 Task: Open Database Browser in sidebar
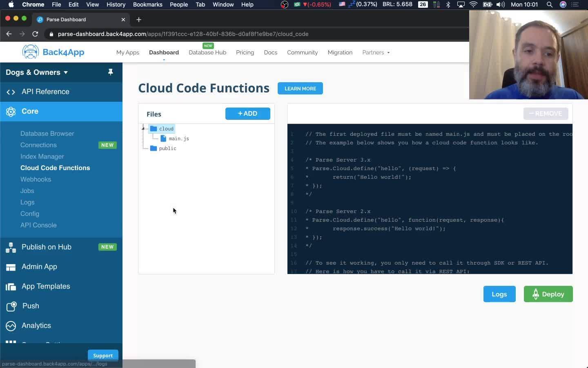pyautogui.click(x=47, y=134)
